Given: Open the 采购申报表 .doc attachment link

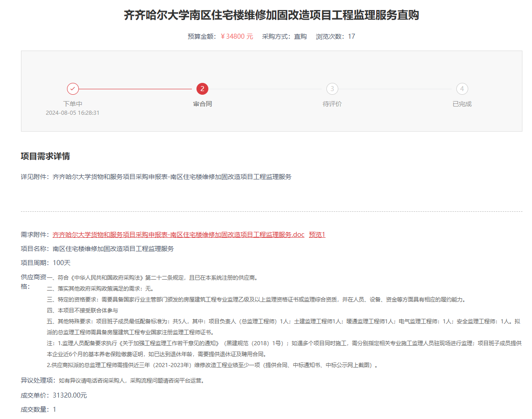Looking at the screenshot, I should coord(178,235).
